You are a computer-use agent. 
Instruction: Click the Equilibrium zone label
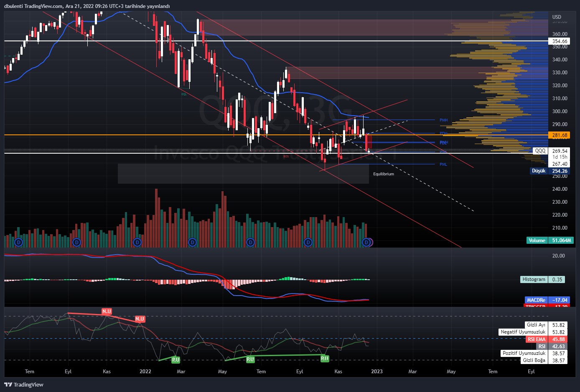384,174
